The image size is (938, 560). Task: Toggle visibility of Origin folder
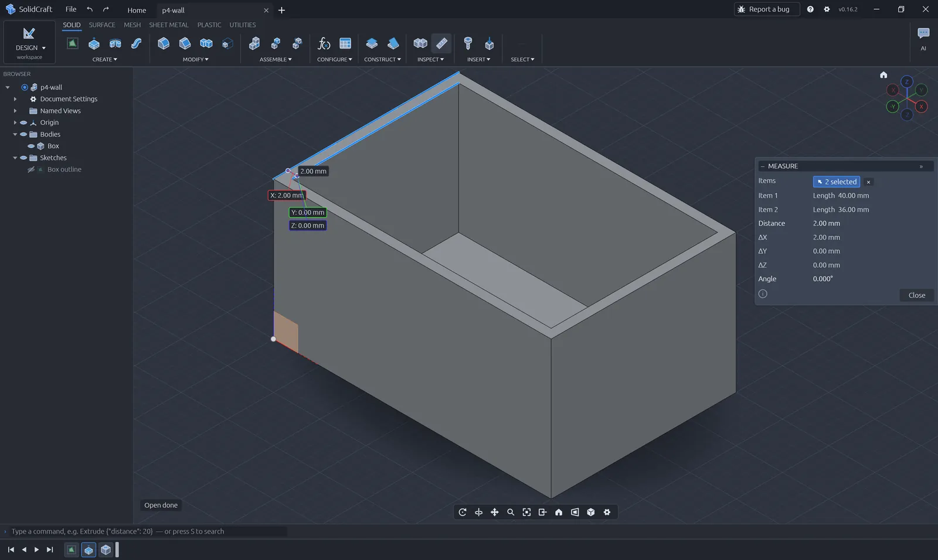pos(23,122)
